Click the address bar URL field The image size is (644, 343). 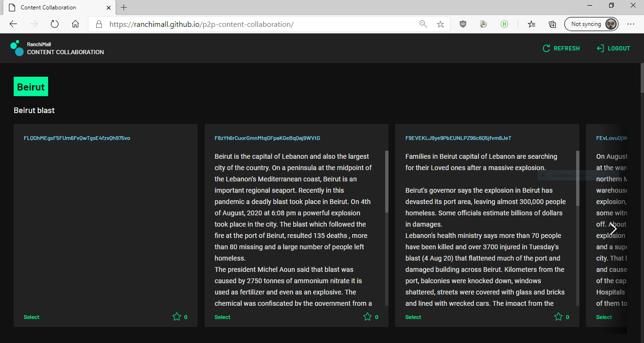(x=259, y=24)
